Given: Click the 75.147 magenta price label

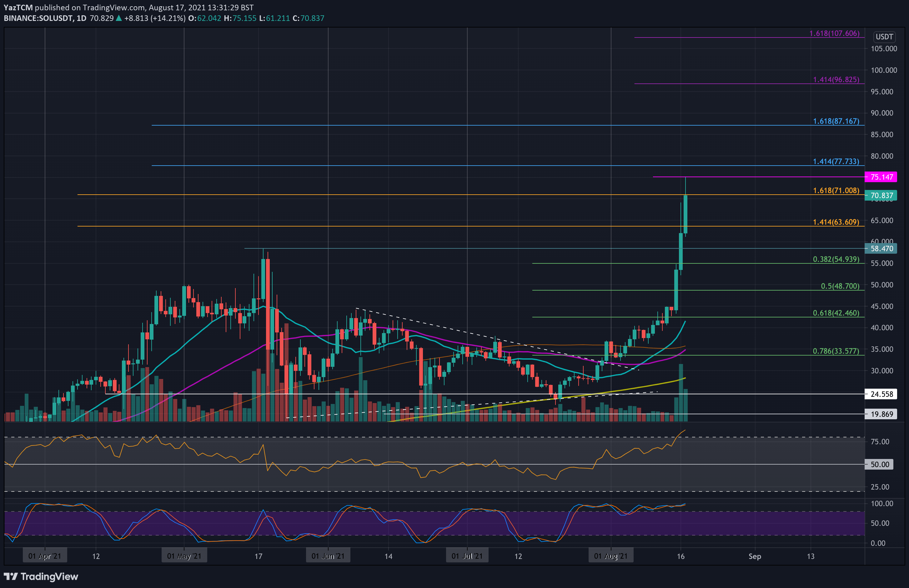Looking at the screenshot, I should click(881, 177).
